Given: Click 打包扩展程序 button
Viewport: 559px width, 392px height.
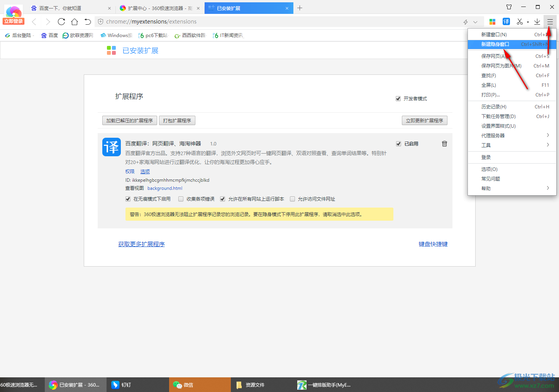Looking at the screenshot, I should (177, 120).
